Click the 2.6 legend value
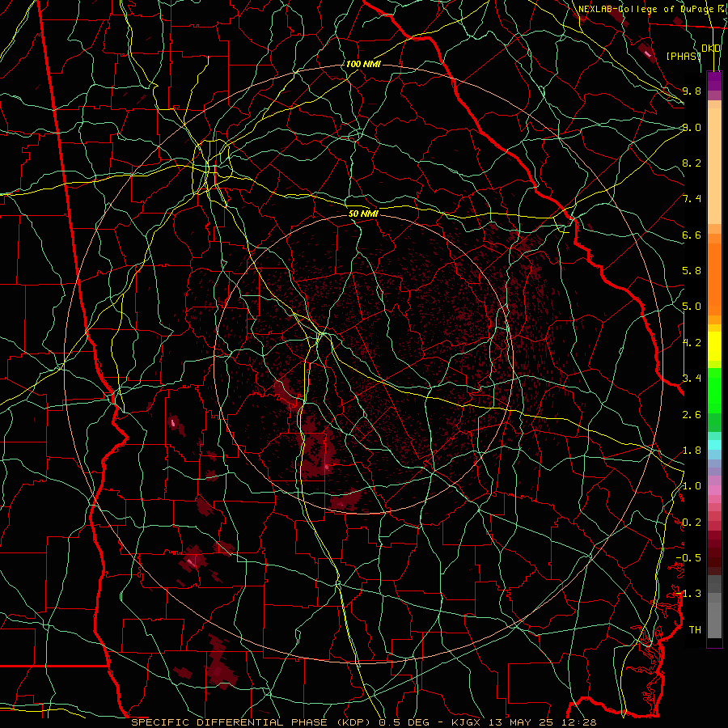Image resolution: width=728 pixels, height=728 pixels. [692, 415]
